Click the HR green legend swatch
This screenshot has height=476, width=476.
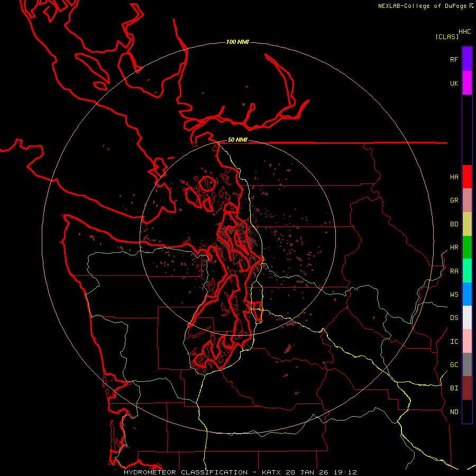click(x=467, y=247)
